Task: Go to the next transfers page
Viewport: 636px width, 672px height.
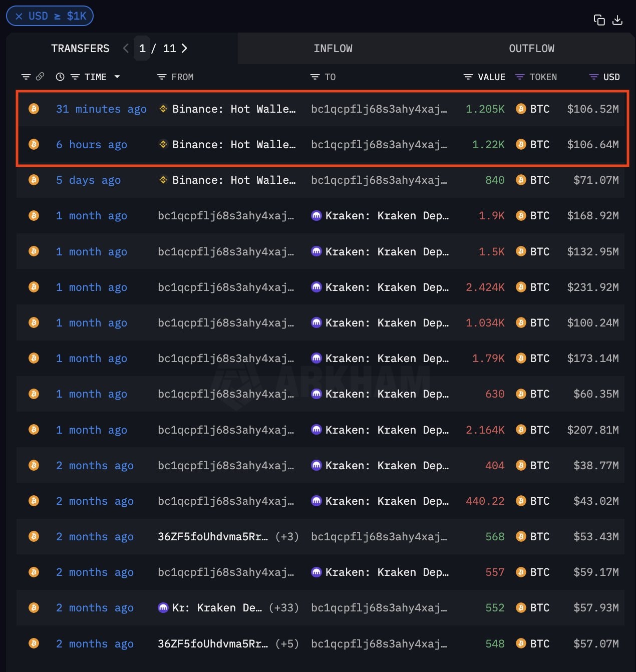Action: 184,48
